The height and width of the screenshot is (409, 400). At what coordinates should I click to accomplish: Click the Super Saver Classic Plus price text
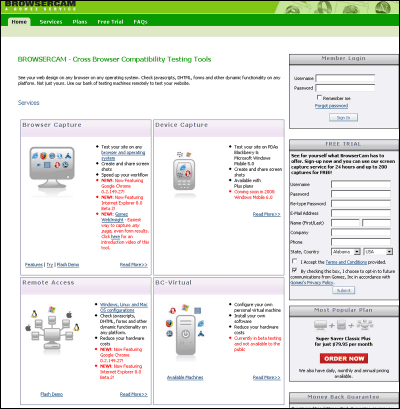[x=344, y=341]
